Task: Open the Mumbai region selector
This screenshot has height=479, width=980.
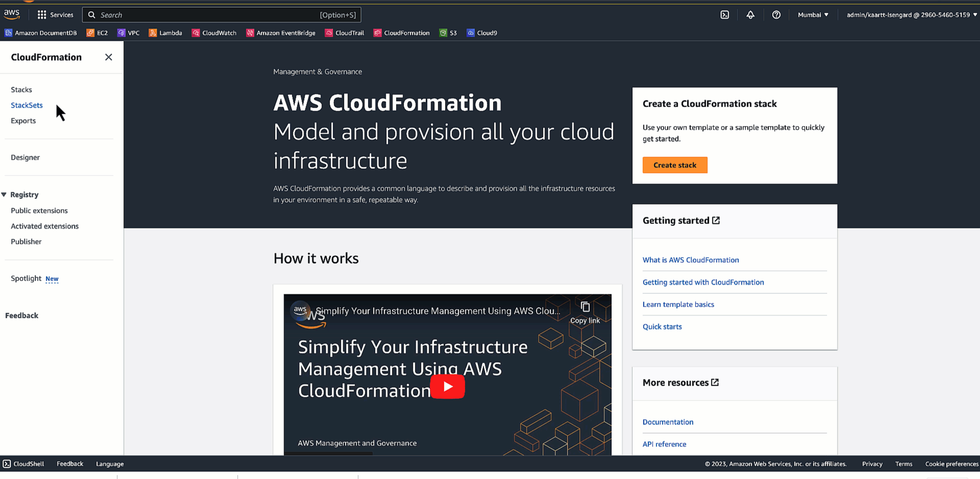Action: (x=813, y=15)
